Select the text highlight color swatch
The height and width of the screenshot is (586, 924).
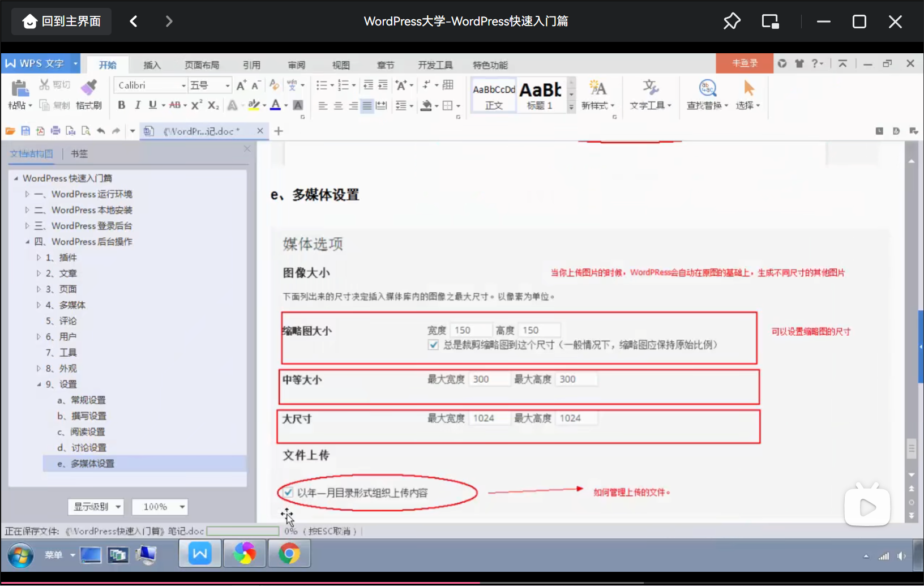pos(254,105)
